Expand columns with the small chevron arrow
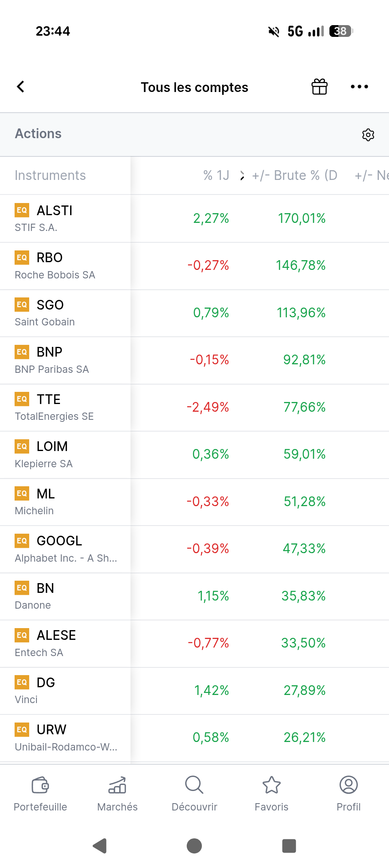 [242, 175]
